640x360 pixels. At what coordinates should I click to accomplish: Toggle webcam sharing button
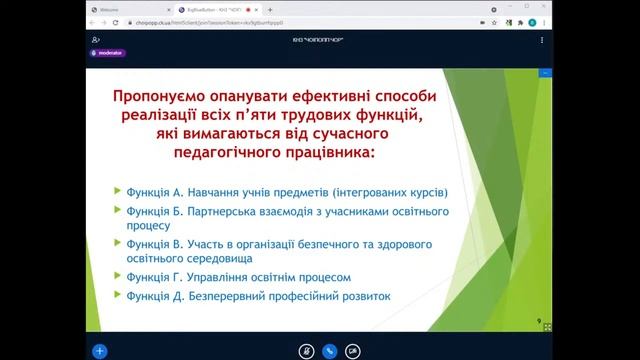click(x=353, y=351)
